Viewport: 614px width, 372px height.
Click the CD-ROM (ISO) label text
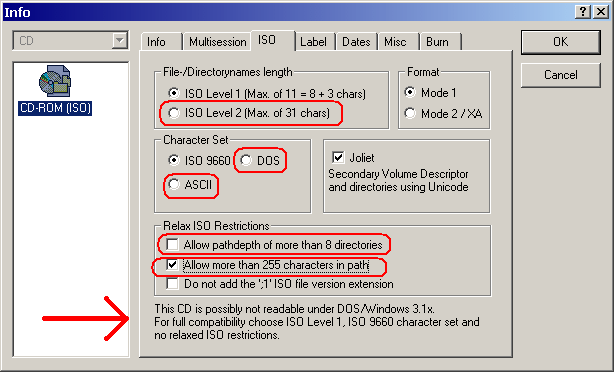pyautogui.click(x=55, y=108)
